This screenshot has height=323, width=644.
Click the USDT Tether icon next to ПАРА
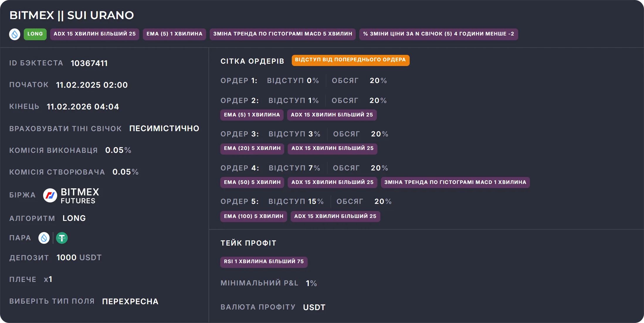62,238
